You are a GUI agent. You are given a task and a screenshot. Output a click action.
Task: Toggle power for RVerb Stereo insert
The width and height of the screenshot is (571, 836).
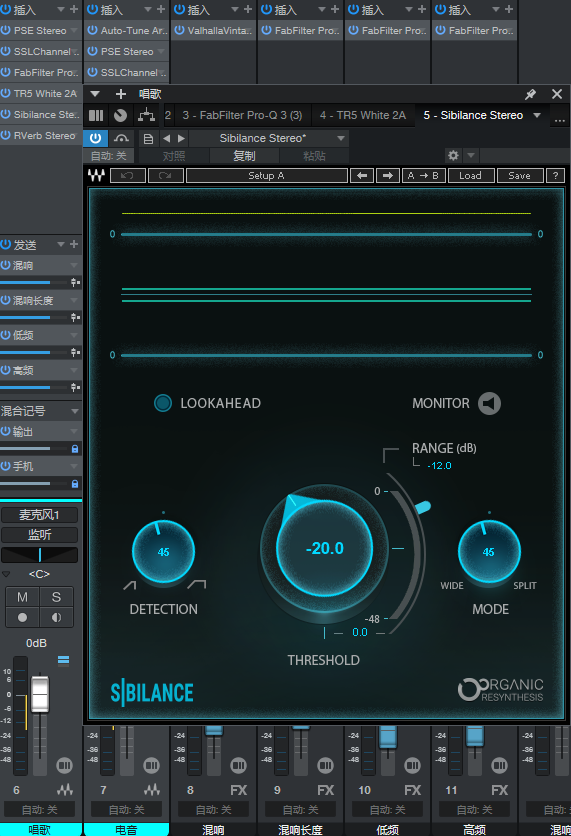tap(6, 135)
